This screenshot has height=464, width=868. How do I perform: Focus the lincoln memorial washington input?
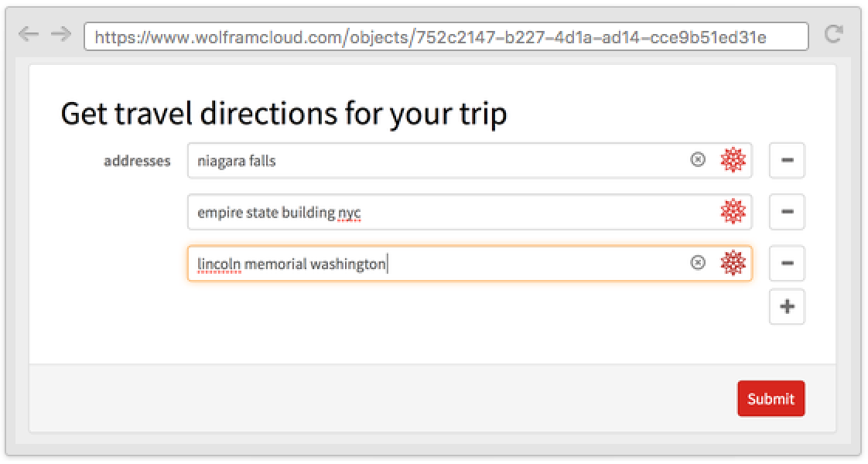pyautogui.click(x=437, y=263)
